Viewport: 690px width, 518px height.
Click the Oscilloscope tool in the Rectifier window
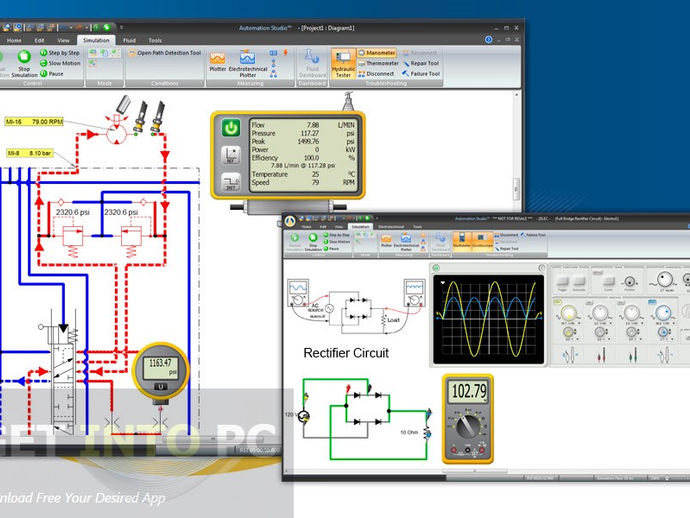click(x=483, y=241)
